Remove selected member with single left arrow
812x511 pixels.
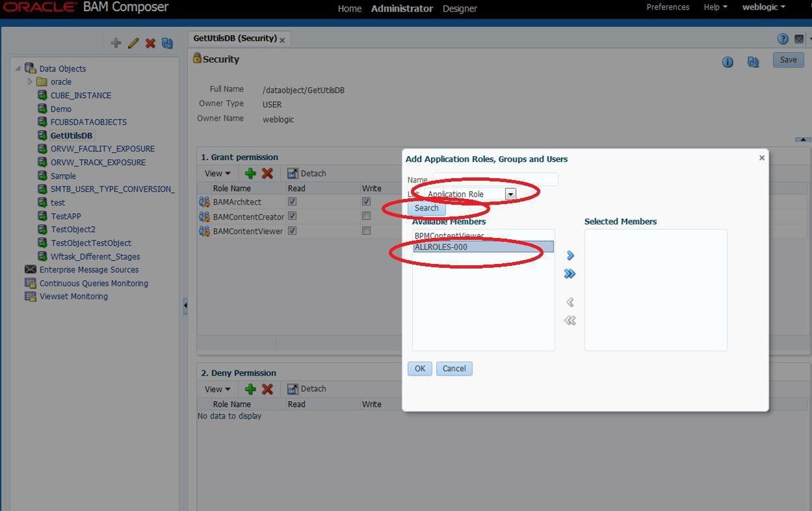click(570, 302)
